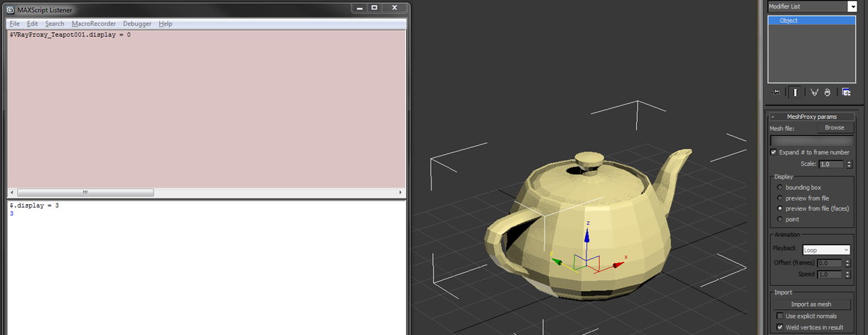Click the pin stack icon

coord(776,92)
